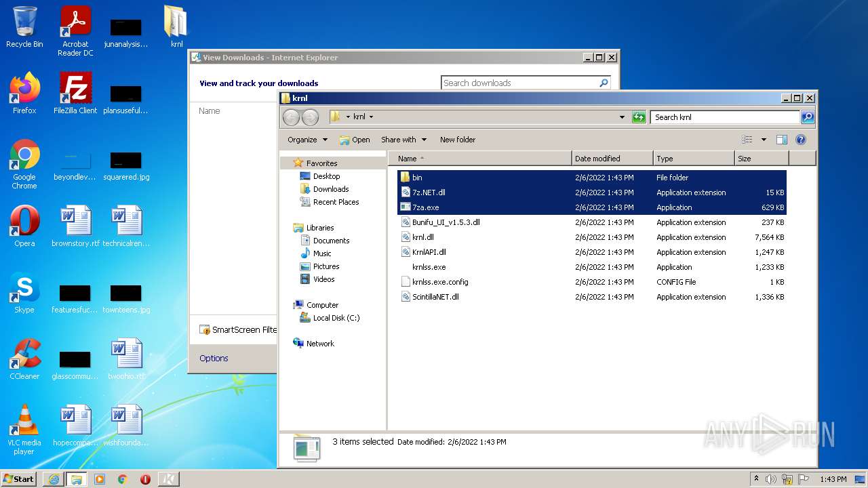Screen dimensions: 868x488
Task: Sort by Size column header
Action: pos(762,159)
